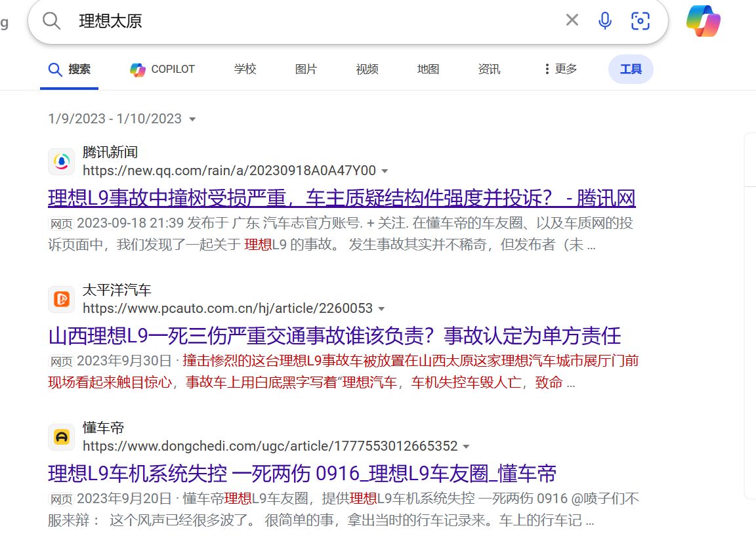Click the 太平洋汽车 source name
This screenshot has width=756, height=553.
coord(117,290)
